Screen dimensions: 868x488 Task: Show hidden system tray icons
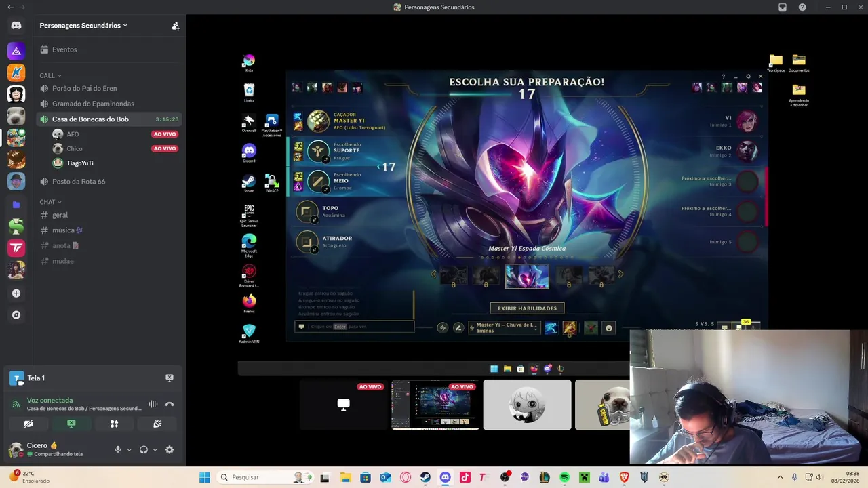[x=780, y=477]
